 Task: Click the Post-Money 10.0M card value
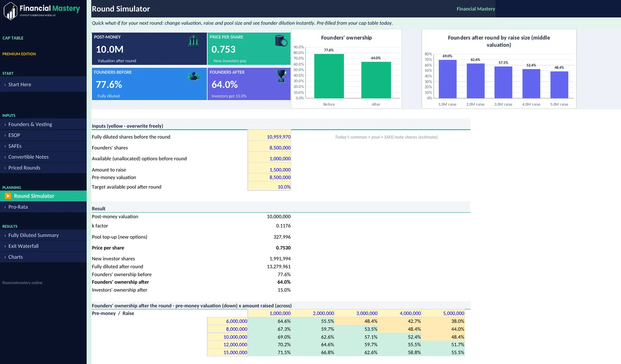point(110,49)
